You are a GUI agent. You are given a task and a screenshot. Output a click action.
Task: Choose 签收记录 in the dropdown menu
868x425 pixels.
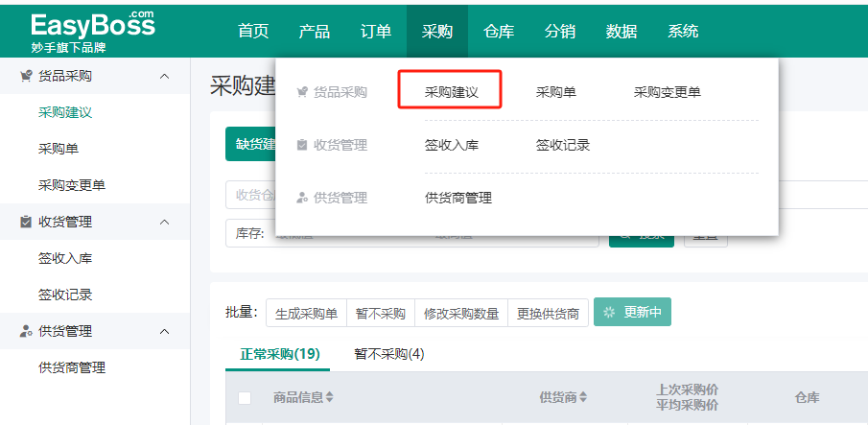pyautogui.click(x=562, y=146)
